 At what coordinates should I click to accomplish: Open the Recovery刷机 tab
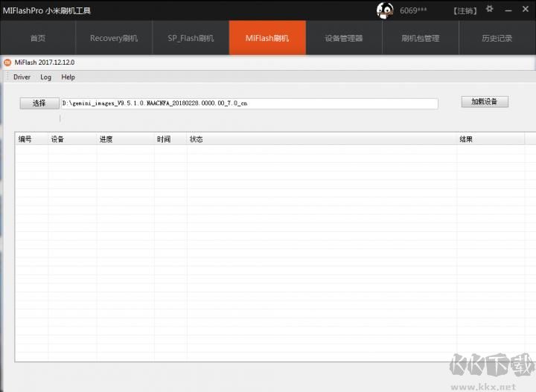pyautogui.click(x=114, y=38)
